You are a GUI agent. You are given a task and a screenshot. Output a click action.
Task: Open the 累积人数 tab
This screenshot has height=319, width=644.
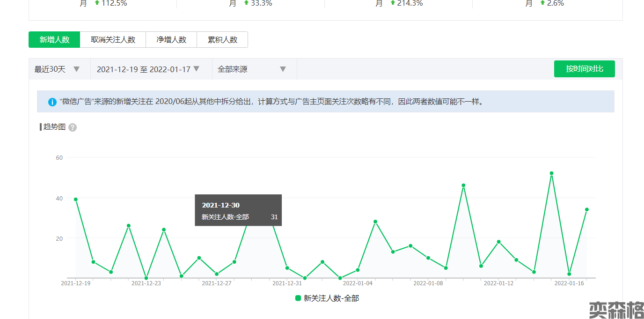point(222,40)
